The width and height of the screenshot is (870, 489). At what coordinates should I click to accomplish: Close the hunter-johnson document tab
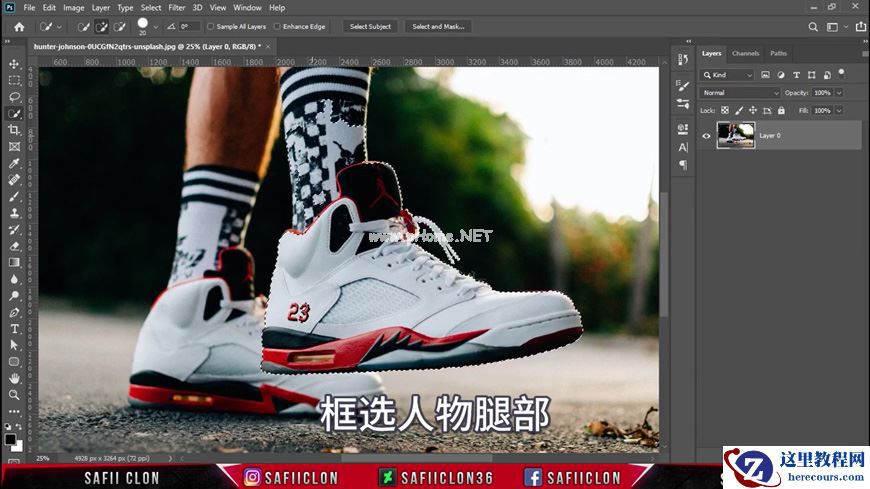(268, 47)
